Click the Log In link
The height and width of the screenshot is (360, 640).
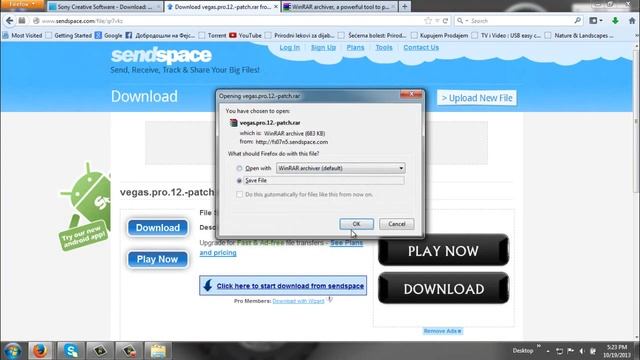click(289, 47)
